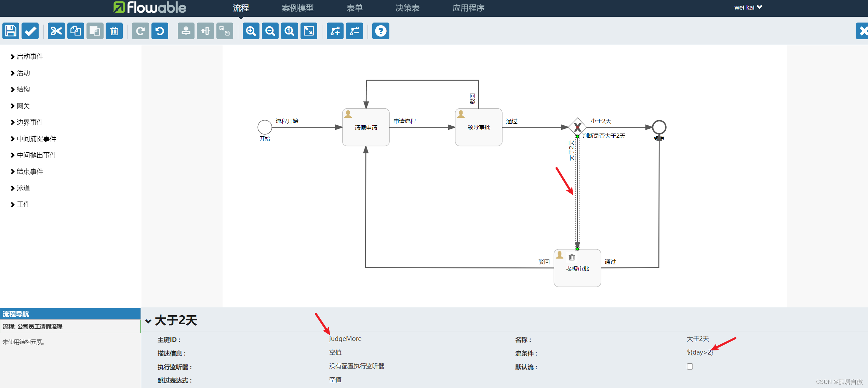Select the end event circle
This screenshot has width=868, height=388.
point(659,127)
